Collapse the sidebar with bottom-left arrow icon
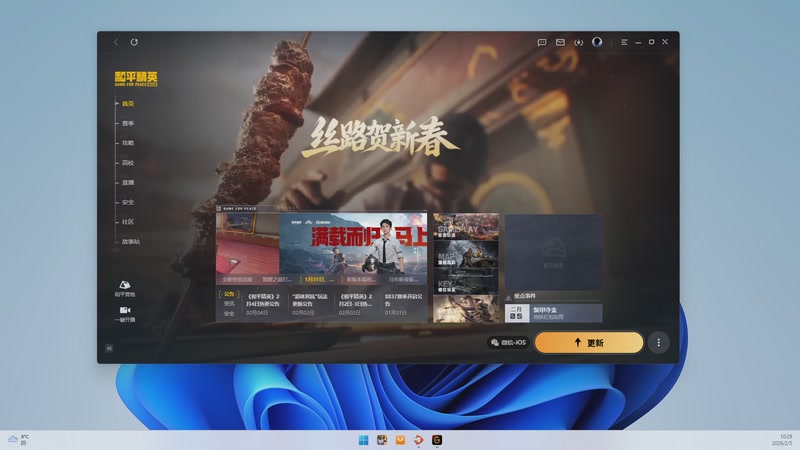 pos(109,348)
